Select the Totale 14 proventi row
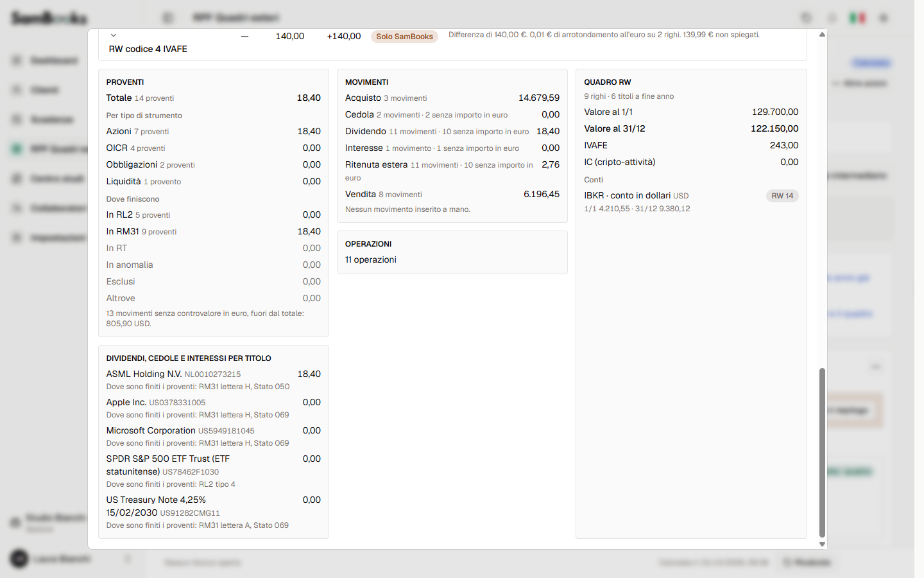The height and width of the screenshot is (578, 924). point(214,98)
